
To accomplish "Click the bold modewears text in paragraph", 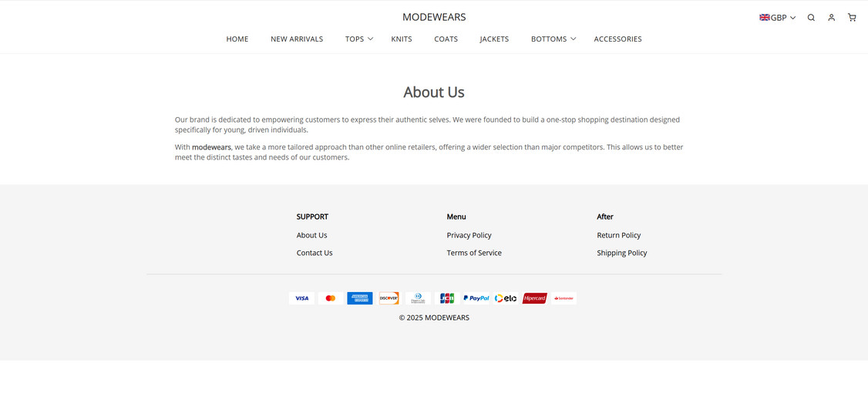I will coord(211,147).
